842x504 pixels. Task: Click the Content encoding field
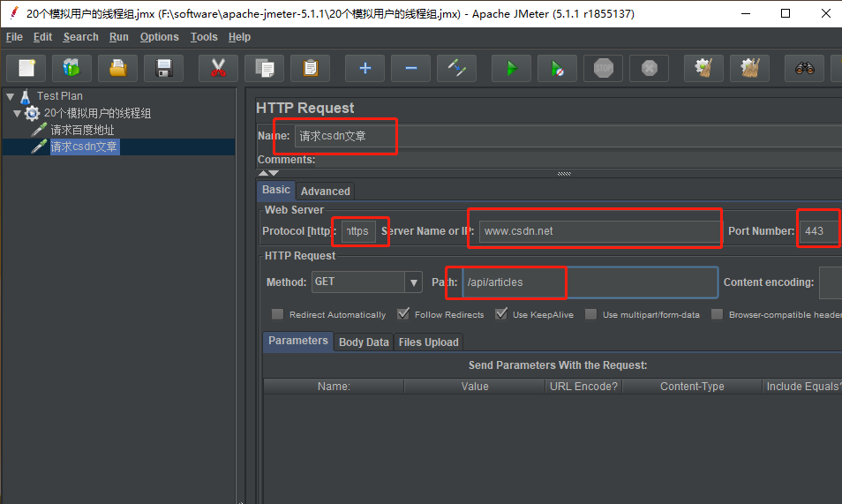[831, 282]
